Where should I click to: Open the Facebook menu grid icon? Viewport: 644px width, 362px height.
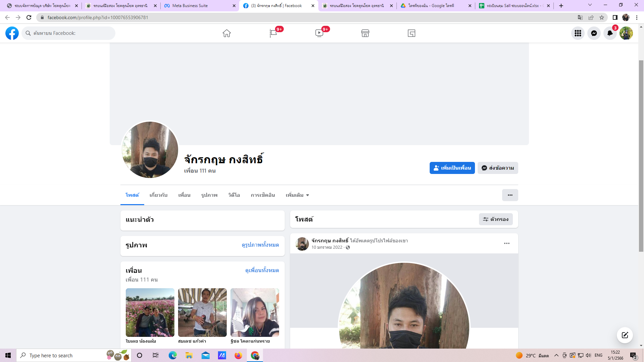coord(578,33)
